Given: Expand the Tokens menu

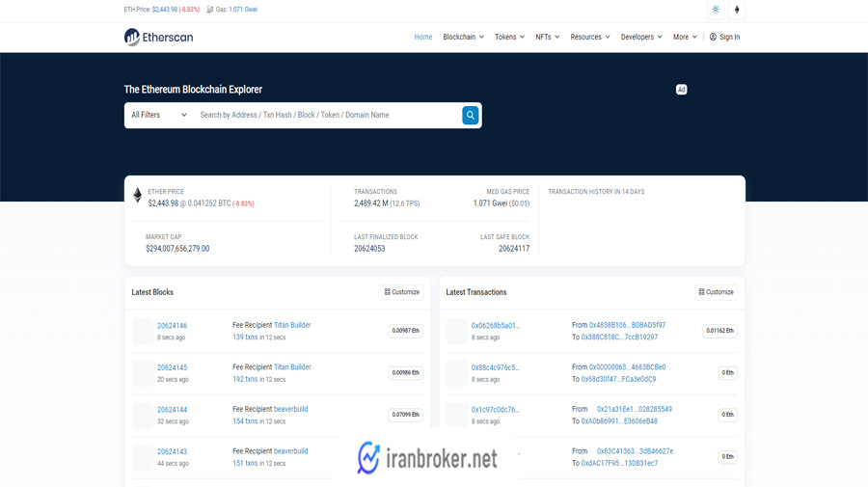Looking at the screenshot, I should click(x=509, y=37).
